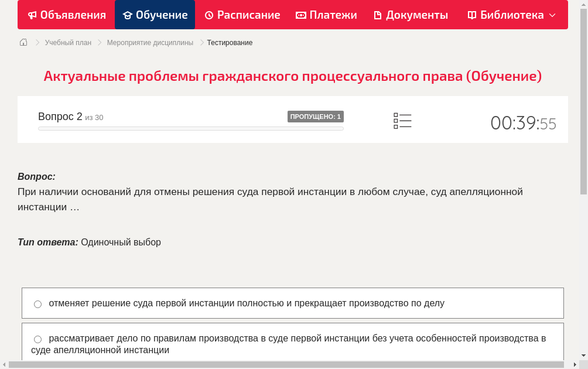Click the test progress bar
588x369 pixels.
(x=190, y=128)
